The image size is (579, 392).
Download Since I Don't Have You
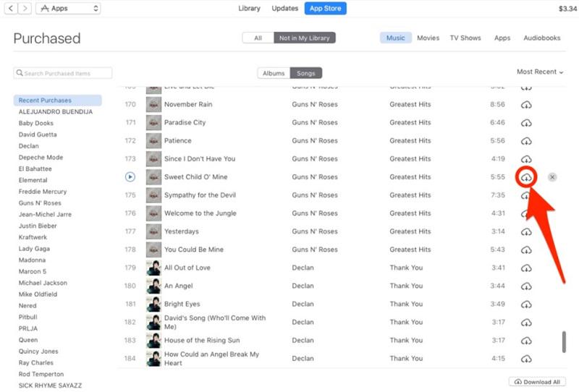click(526, 159)
